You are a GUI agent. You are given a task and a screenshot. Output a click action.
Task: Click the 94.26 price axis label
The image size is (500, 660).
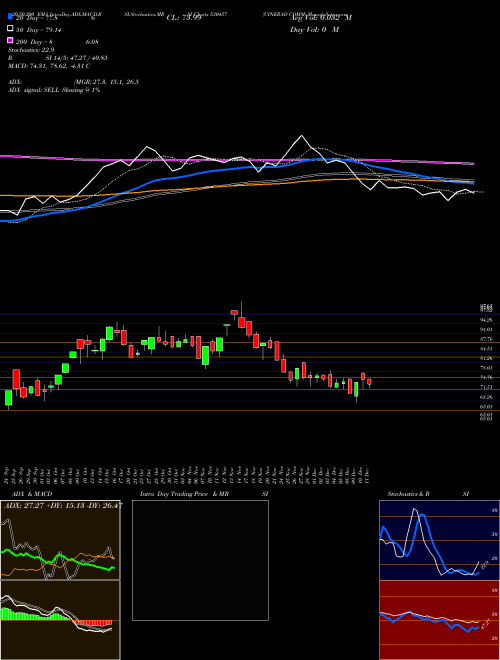pyautogui.click(x=486, y=320)
